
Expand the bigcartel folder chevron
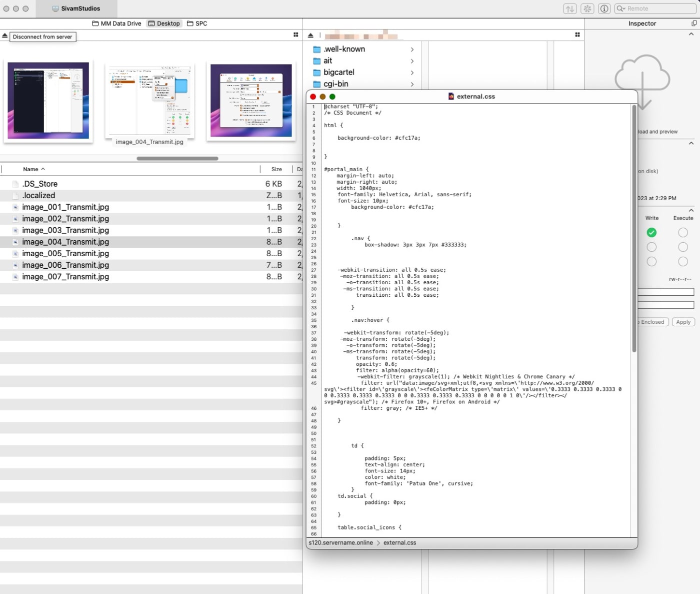click(x=412, y=73)
